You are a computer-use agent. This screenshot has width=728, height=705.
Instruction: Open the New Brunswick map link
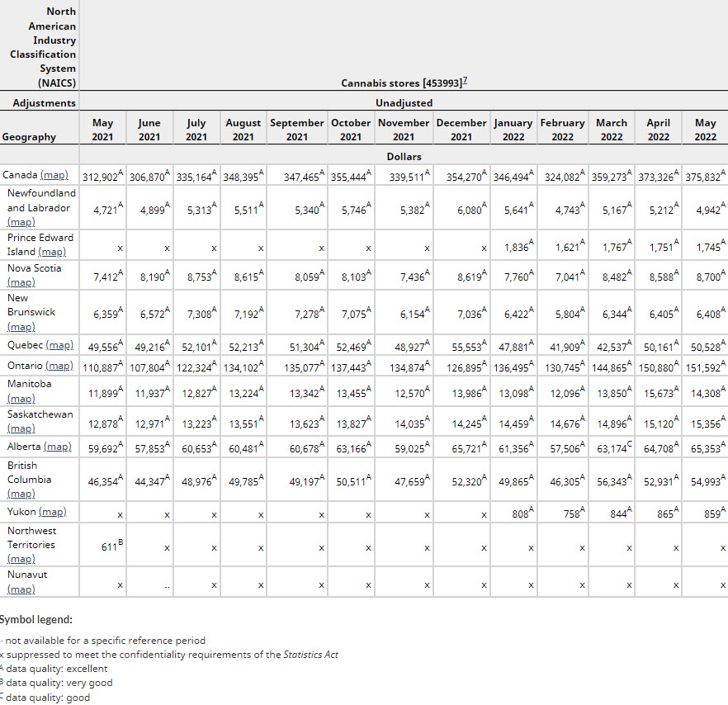(x=21, y=327)
